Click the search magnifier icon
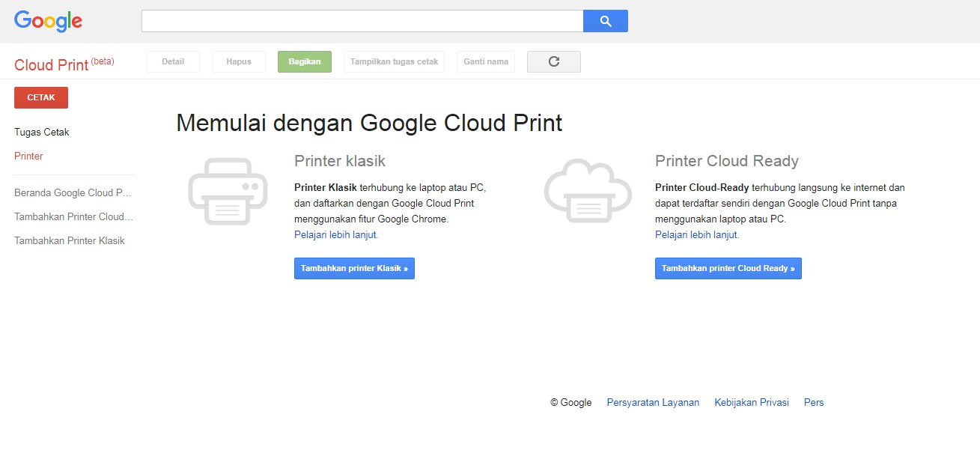Viewport: 980px width, 459px height. click(x=605, y=20)
